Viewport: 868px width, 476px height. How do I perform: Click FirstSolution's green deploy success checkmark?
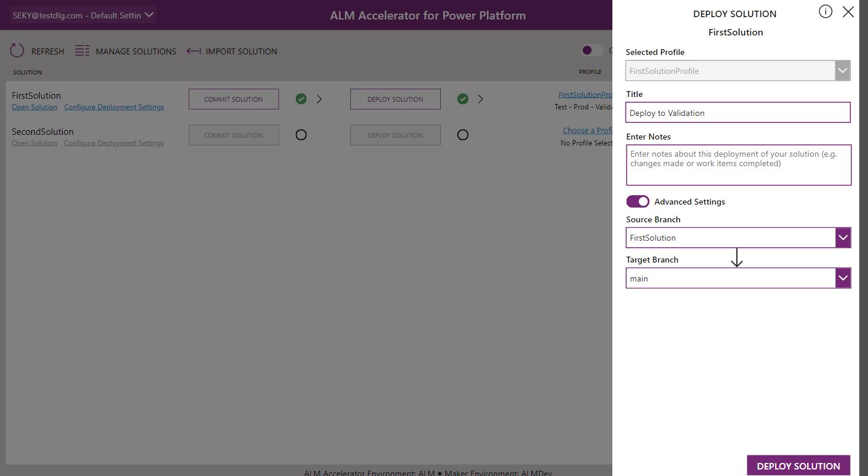coord(463,99)
